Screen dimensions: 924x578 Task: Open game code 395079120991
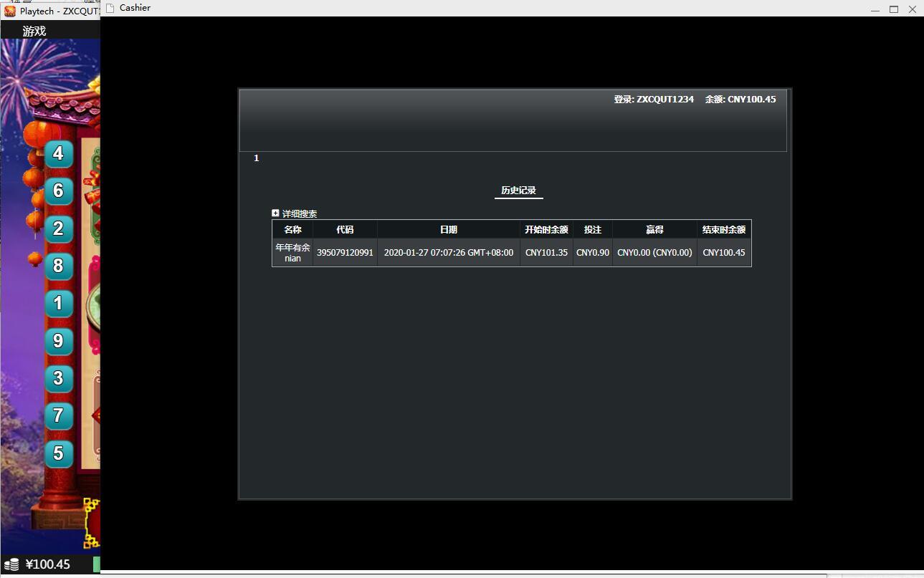[x=345, y=253]
